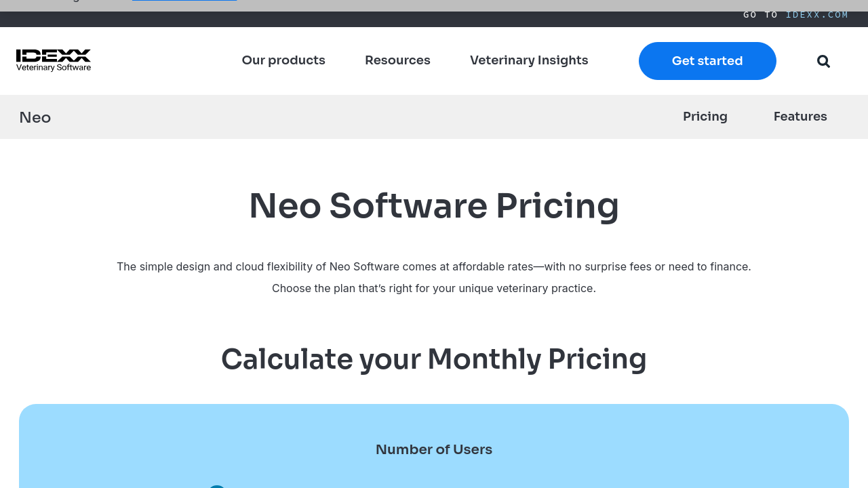Click the affordable rates description sentence
This screenshot has width=868, height=488.
pos(434,266)
